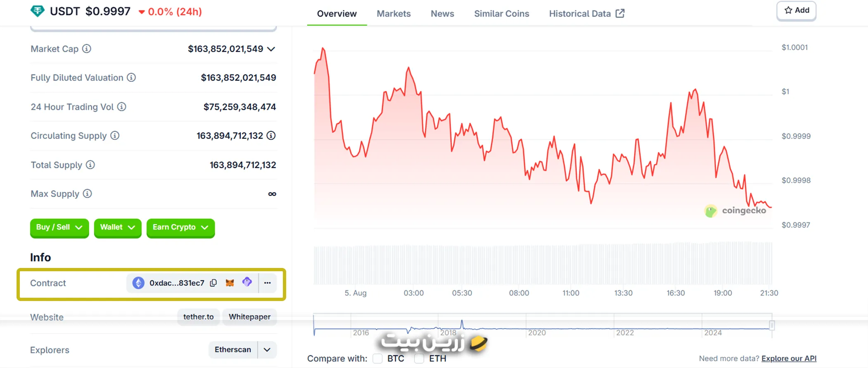Expand Market Cap value chevron
Screen dimensions: 868x368
pyautogui.click(x=271, y=49)
